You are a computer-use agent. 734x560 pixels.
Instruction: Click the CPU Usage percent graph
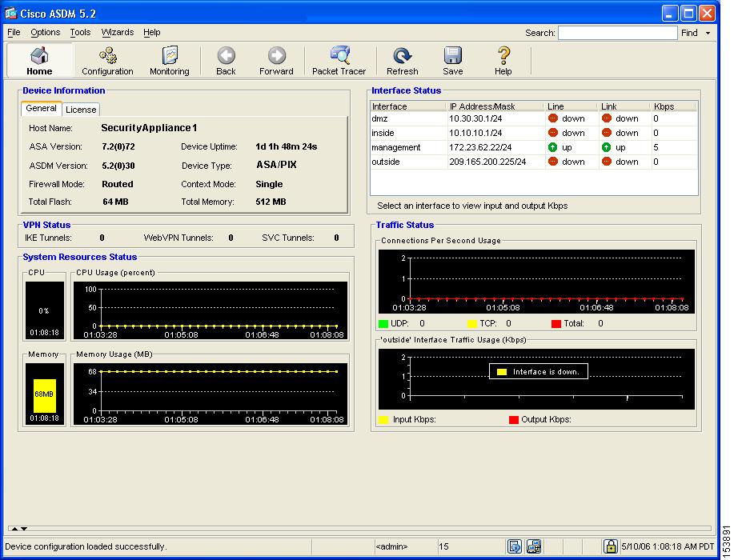[x=211, y=310]
